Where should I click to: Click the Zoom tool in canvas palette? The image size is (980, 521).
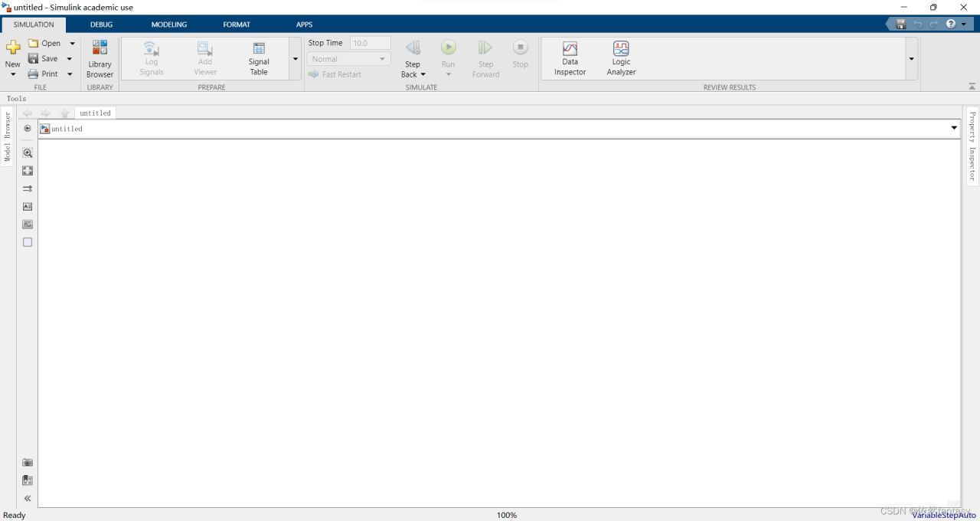(x=28, y=153)
